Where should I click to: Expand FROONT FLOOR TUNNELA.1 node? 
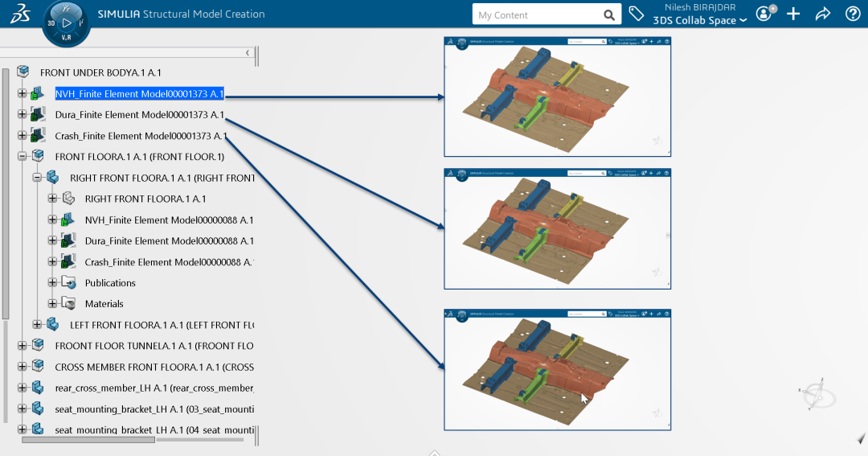(x=23, y=346)
